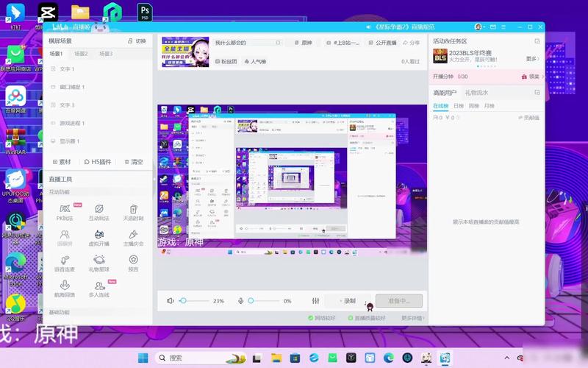
Task: Open the 多人连线 multi-user tool
Action: [x=99, y=289]
